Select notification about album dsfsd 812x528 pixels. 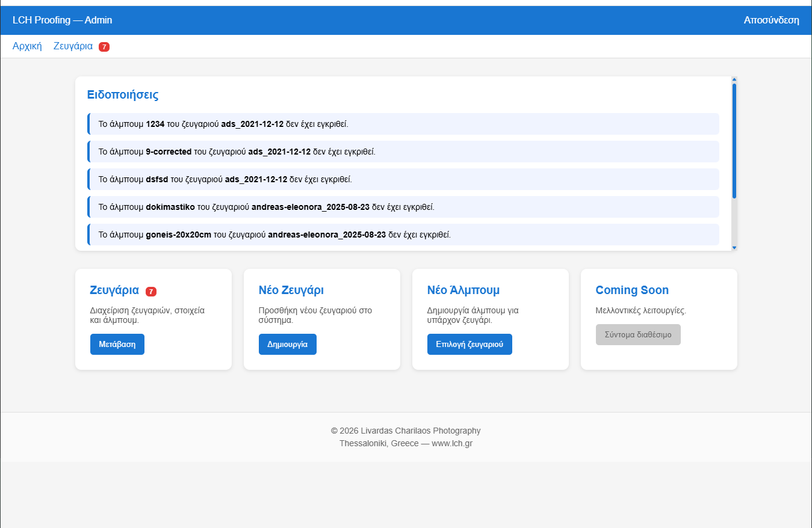pyautogui.click(x=403, y=179)
